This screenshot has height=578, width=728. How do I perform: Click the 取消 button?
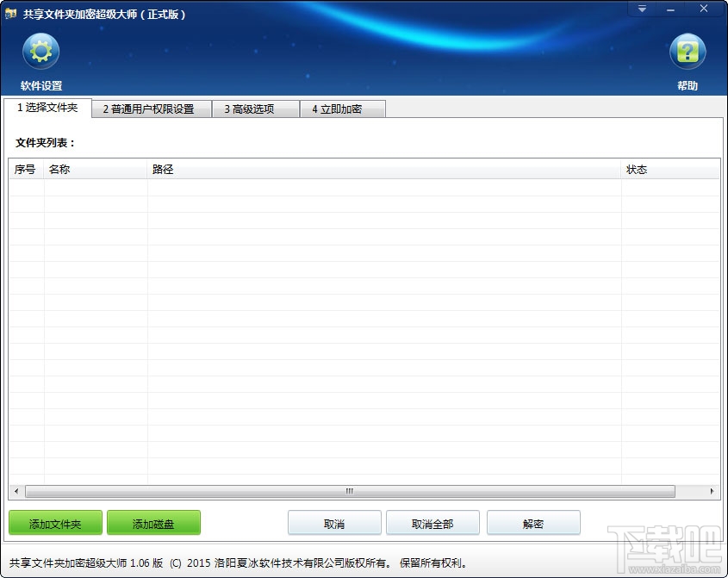click(x=334, y=523)
